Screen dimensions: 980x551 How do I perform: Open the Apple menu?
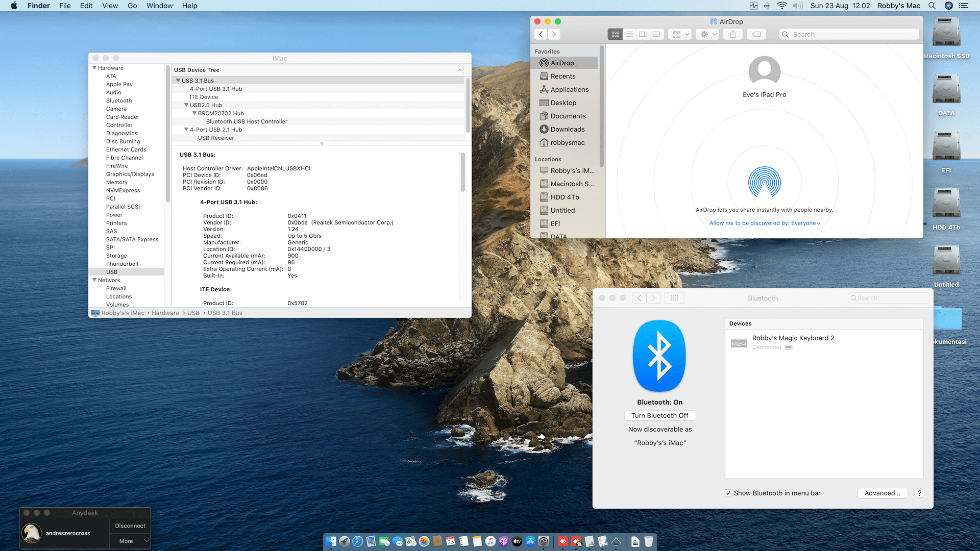pyautogui.click(x=14, y=6)
